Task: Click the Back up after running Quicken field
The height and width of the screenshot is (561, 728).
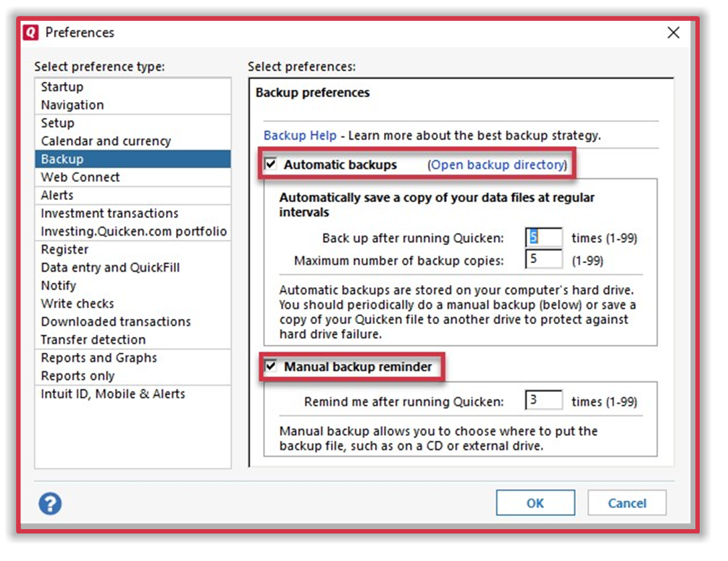Action: coord(543,238)
